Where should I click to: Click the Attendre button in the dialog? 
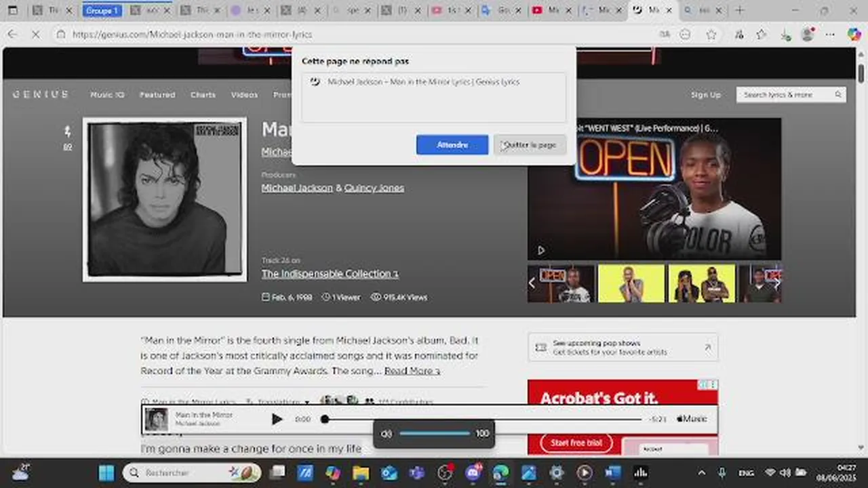pos(452,144)
